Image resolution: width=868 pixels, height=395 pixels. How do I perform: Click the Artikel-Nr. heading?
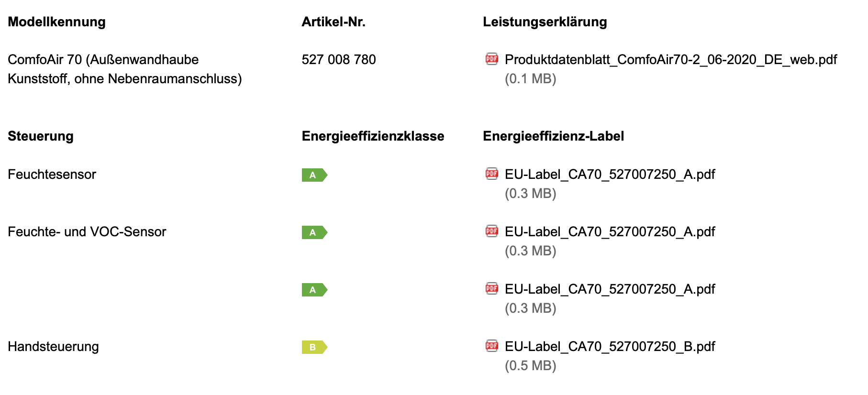pos(334,22)
